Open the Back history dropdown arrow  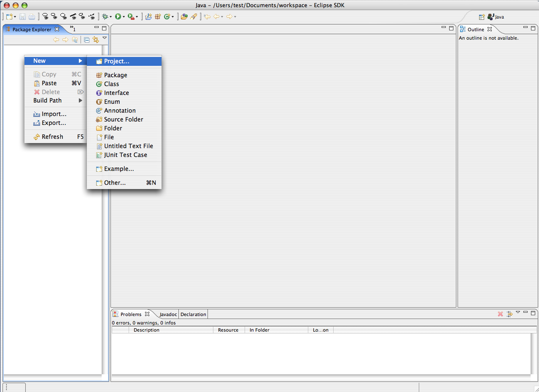[222, 17]
